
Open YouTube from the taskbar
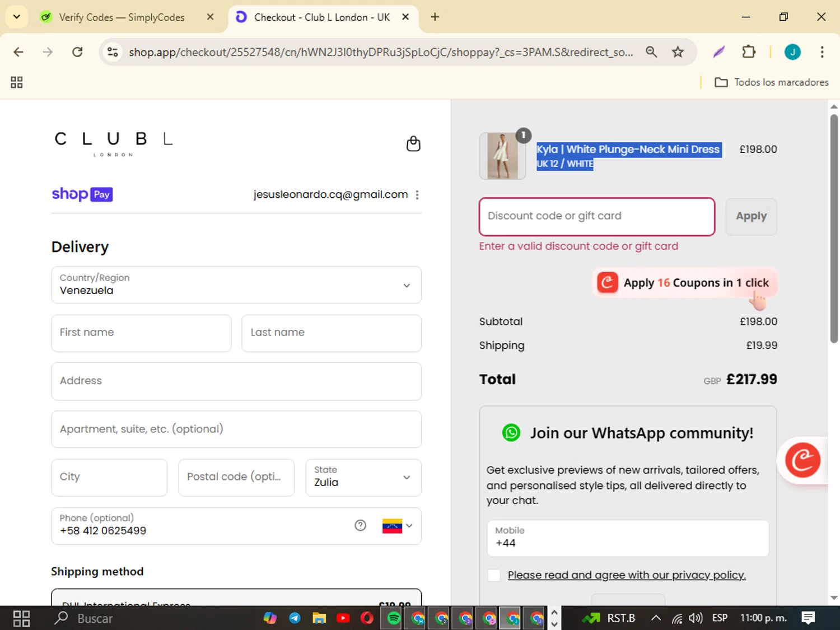[x=343, y=618]
